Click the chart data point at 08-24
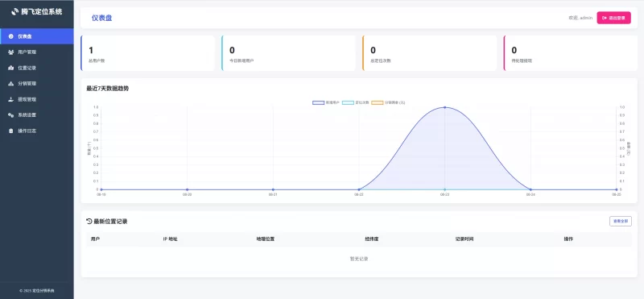644x299 pixels. click(x=530, y=189)
